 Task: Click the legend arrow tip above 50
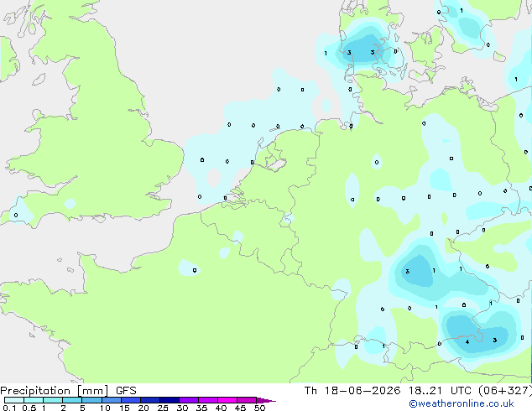266,400
